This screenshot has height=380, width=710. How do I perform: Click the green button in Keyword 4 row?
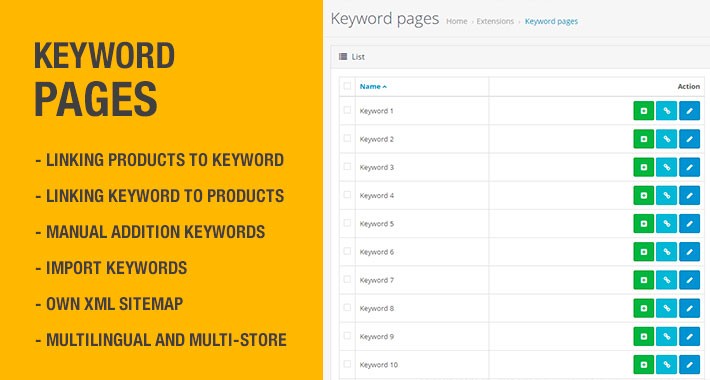tap(643, 196)
